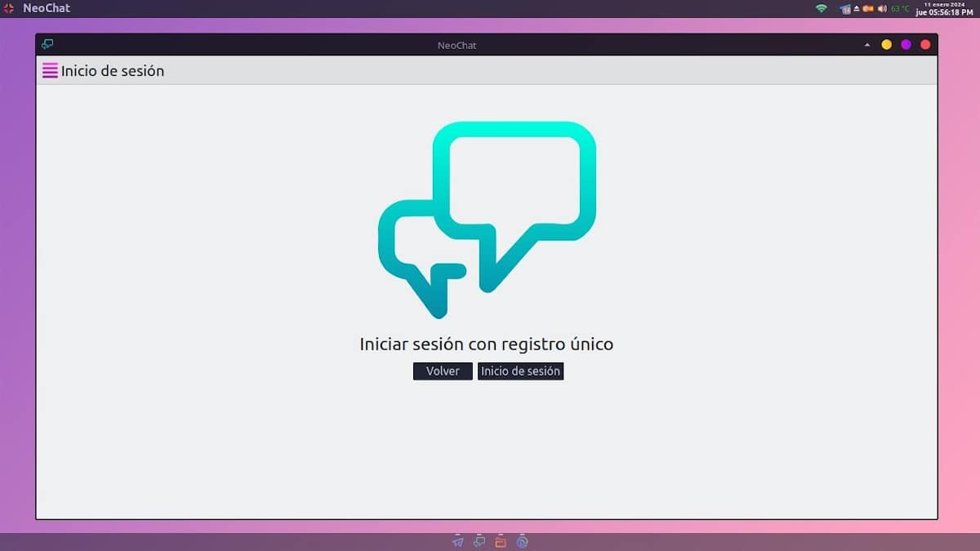Mute the sound via the speaker icon
This screenshot has height=551, width=980.
click(881, 8)
